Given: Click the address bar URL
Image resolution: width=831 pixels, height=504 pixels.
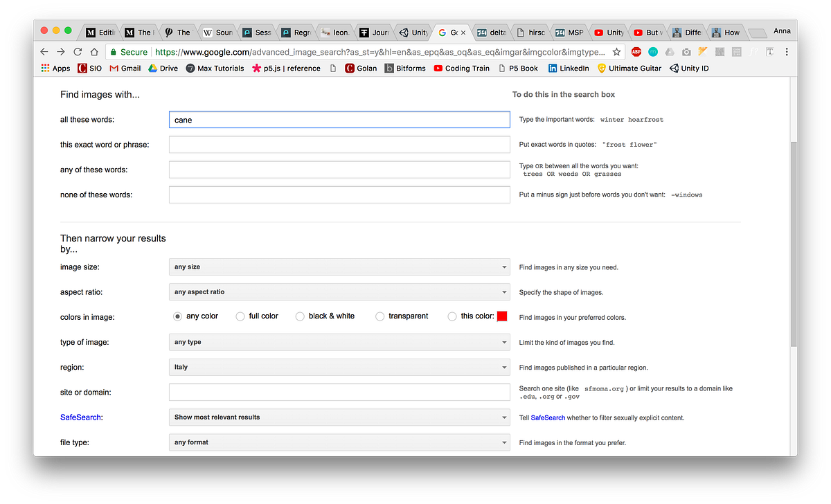Looking at the screenshot, I should tap(379, 52).
